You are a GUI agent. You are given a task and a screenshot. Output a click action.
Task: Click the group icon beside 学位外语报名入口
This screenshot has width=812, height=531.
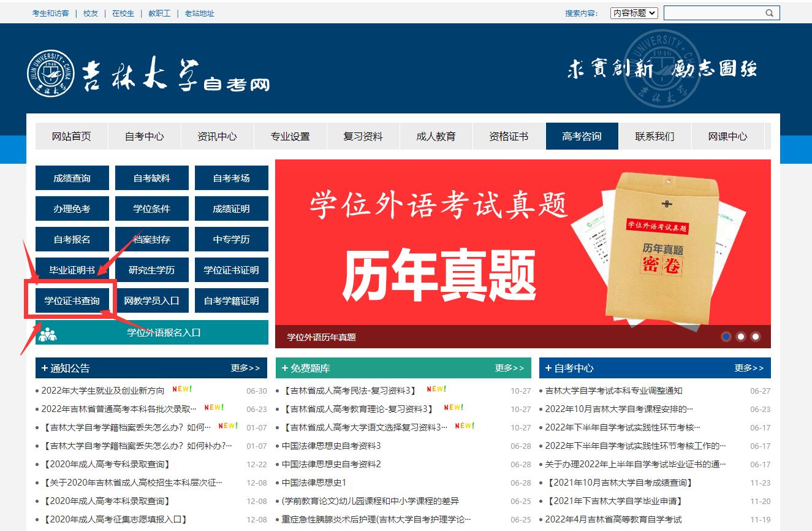coord(49,332)
